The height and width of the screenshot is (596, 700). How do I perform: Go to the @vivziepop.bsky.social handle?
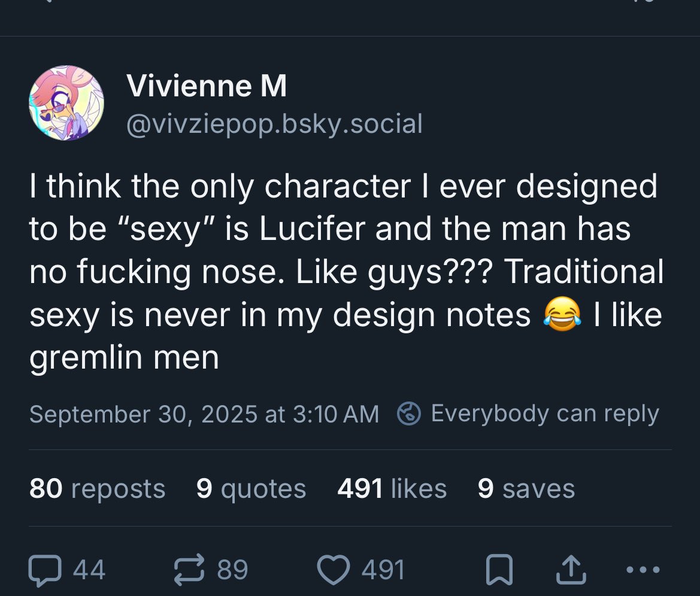[274, 124]
